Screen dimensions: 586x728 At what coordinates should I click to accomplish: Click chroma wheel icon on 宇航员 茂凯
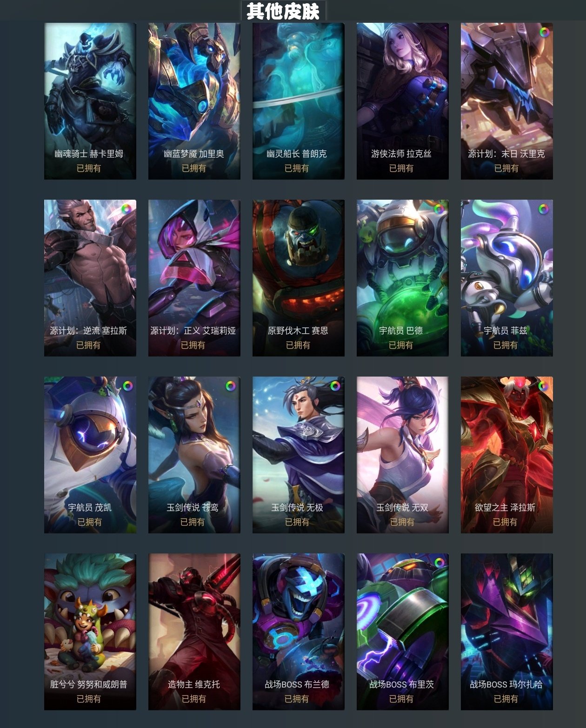click(127, 386)
